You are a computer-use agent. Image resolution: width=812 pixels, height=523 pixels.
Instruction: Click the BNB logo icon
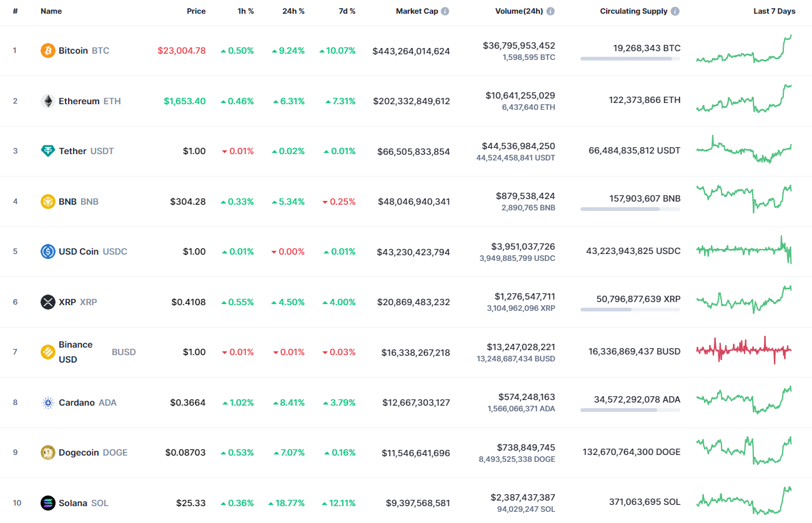pyautogui.click(x=47, y=201)
